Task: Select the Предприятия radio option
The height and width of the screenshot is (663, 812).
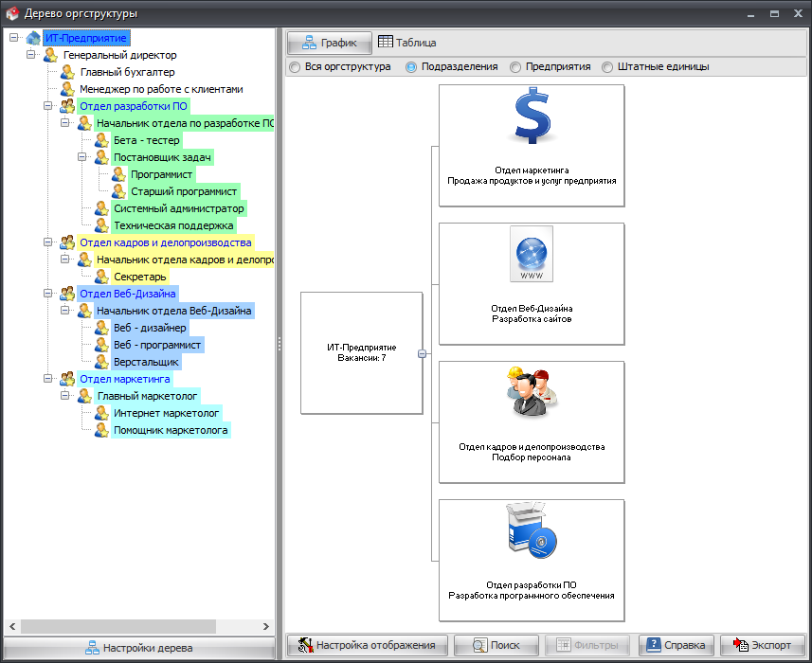Action: click(515, 67)
